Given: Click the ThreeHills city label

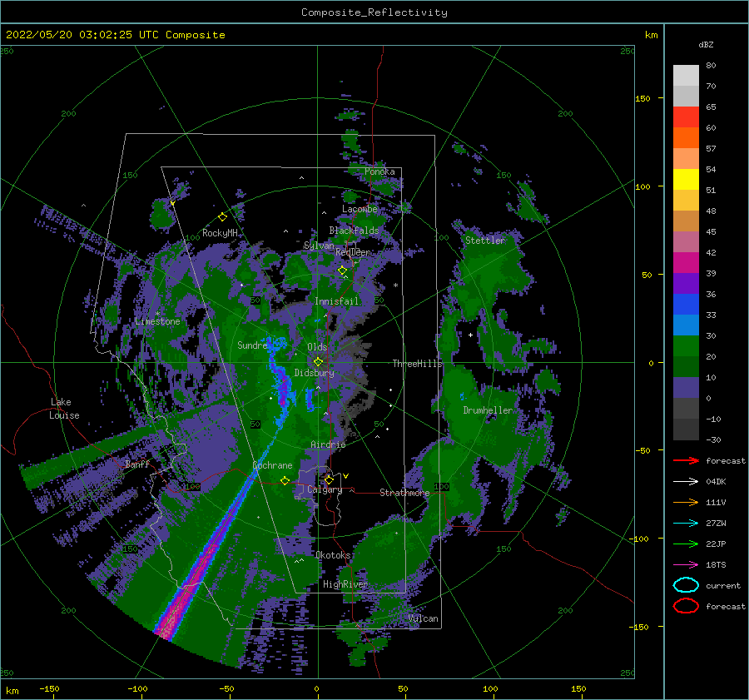Looking at the screenshot, I should pos(418,364).
